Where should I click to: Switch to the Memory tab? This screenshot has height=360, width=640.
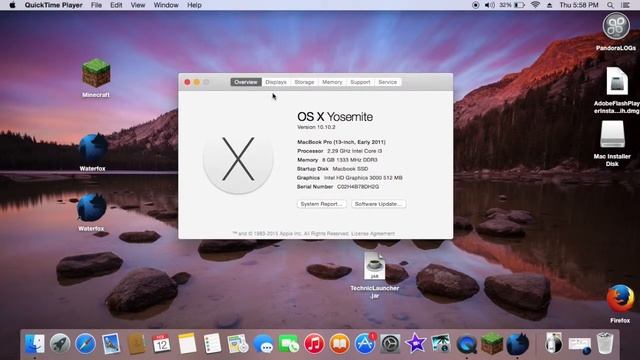[x=332, y=82]
